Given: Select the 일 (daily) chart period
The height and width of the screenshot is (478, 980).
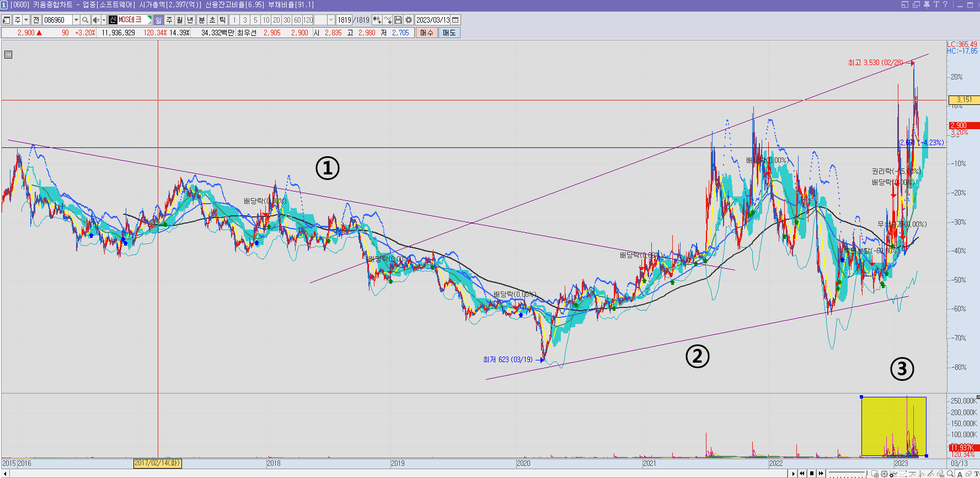Looking at the screenshot, I should pyautogui.click(x=159, y=20).
